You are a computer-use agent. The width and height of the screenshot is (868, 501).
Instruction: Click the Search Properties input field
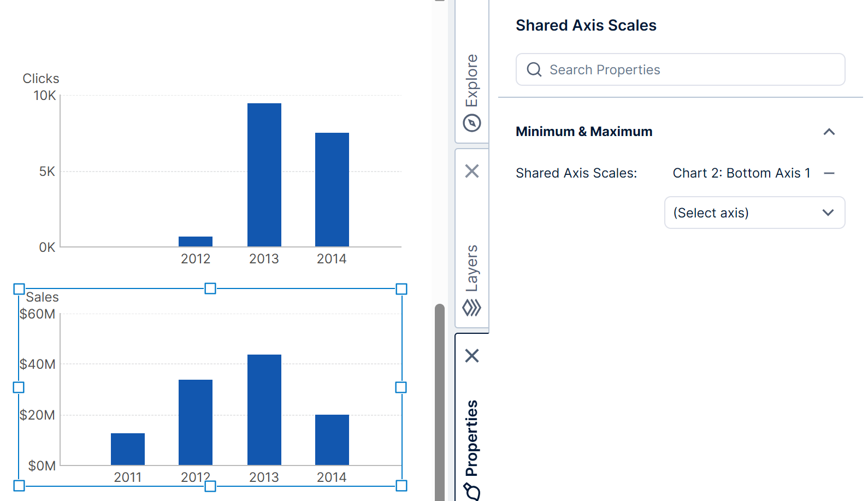click(688, 70)
